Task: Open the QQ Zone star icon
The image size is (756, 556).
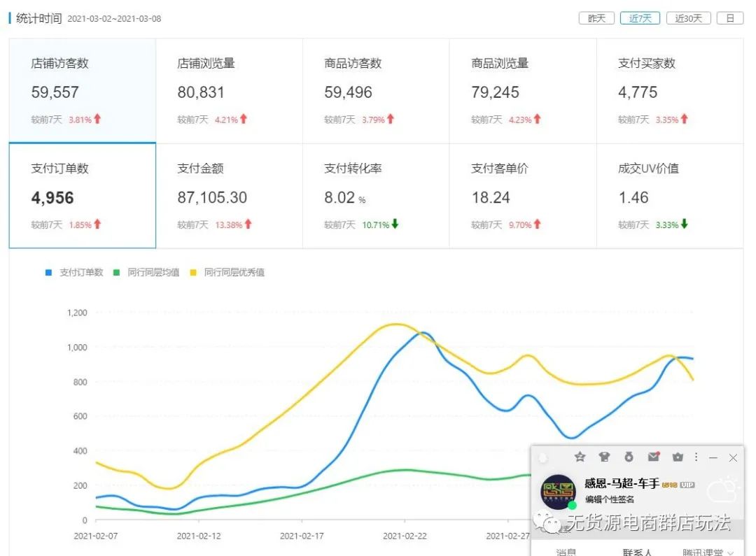Action: point(580,457)
